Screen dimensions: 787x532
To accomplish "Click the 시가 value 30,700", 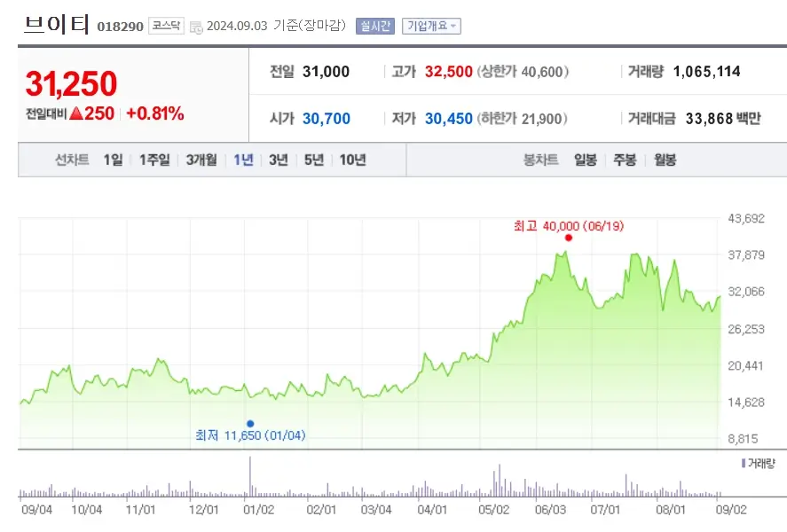I will point(327,119).
